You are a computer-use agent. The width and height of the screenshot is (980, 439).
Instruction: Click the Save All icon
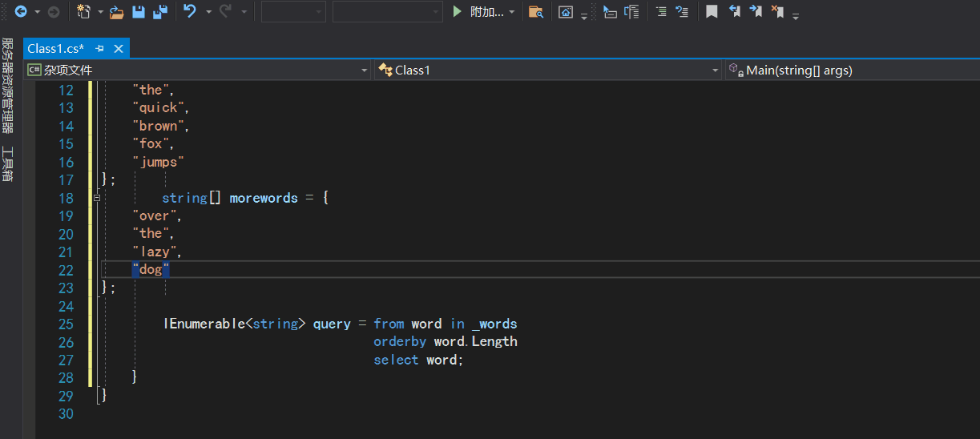coord(160,11)
